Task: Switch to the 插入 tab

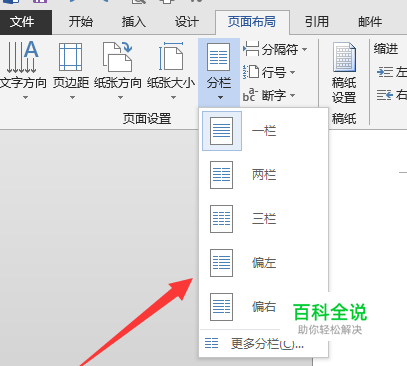Action: coord(134,22)
